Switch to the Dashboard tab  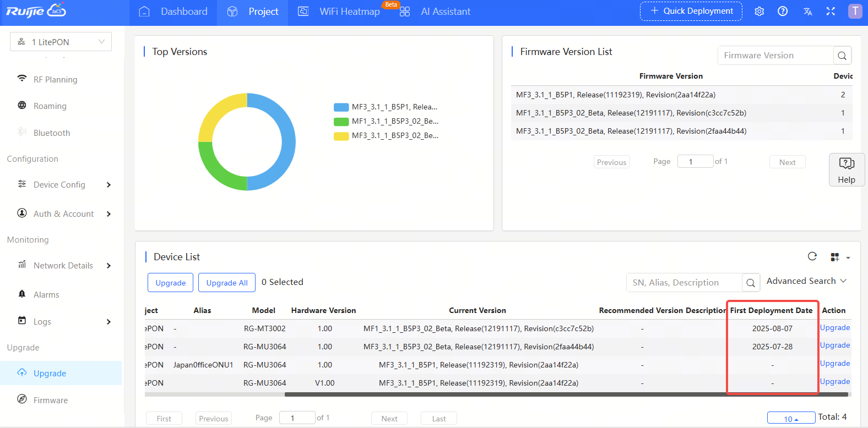click(x=173, y=12)
